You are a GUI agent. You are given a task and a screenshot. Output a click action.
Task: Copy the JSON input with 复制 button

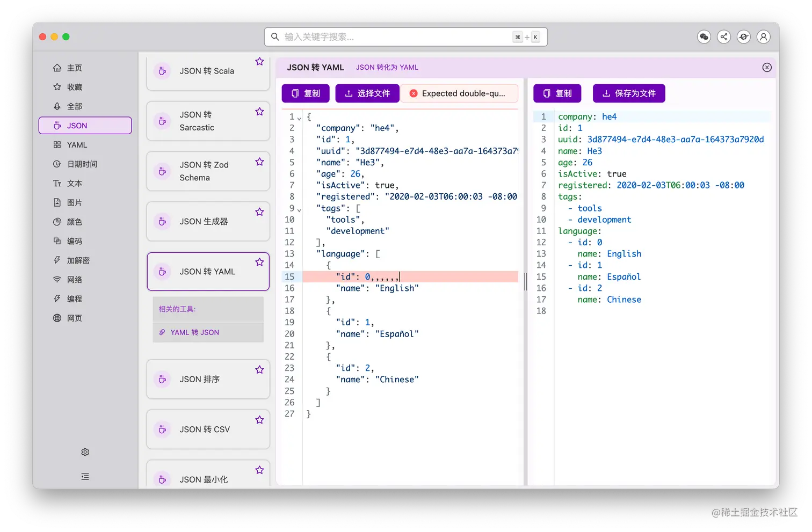click(306, 93)
